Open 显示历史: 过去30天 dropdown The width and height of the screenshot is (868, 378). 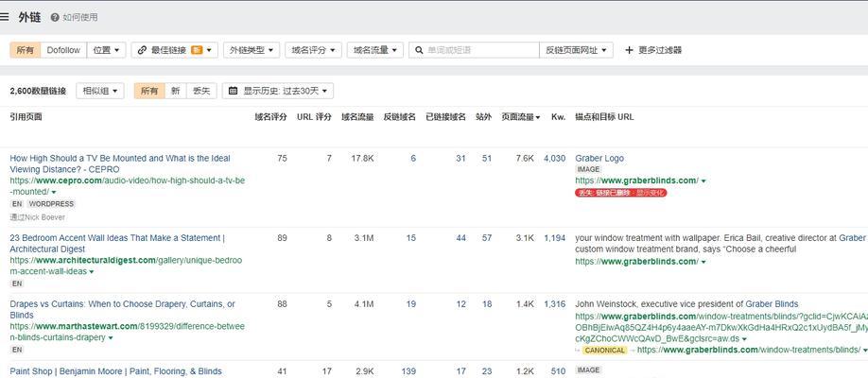click(x=278, y=91)
